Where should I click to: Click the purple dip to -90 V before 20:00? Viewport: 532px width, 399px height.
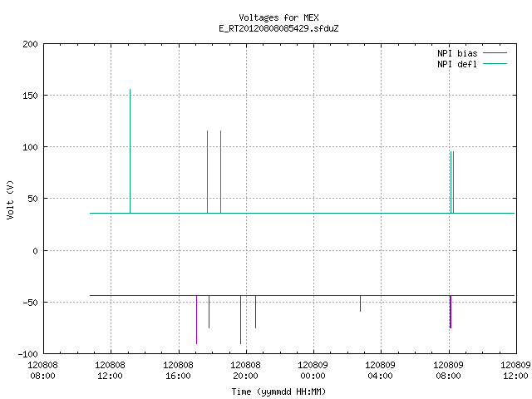tap(240, 319)
